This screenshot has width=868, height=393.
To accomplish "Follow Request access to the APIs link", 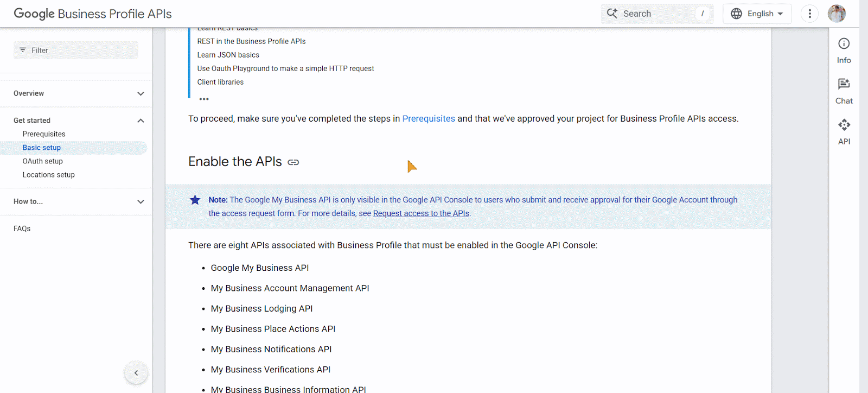I will point(421,213).
